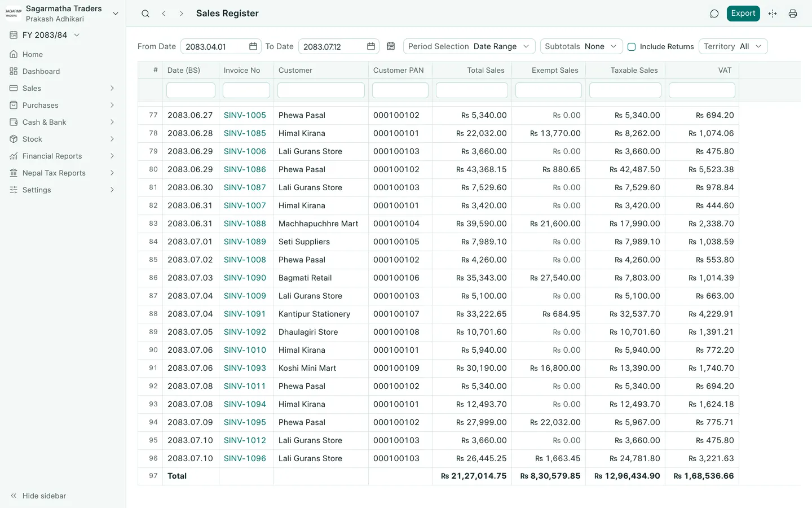Click the Home icon in sidebar
This screenshot has height=508, width=812.
click(x=14, y=54)
